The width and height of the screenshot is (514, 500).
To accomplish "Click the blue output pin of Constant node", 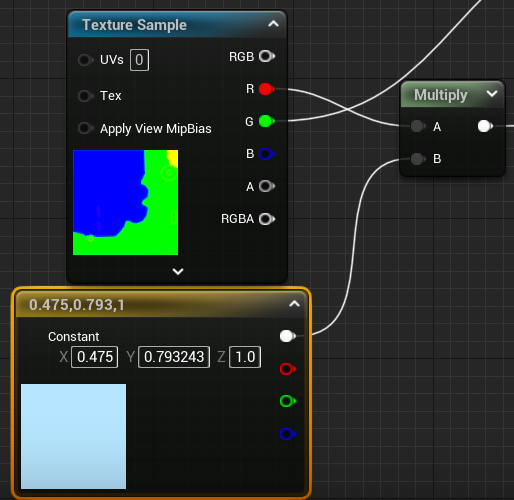I will click(x=288, y=434).
